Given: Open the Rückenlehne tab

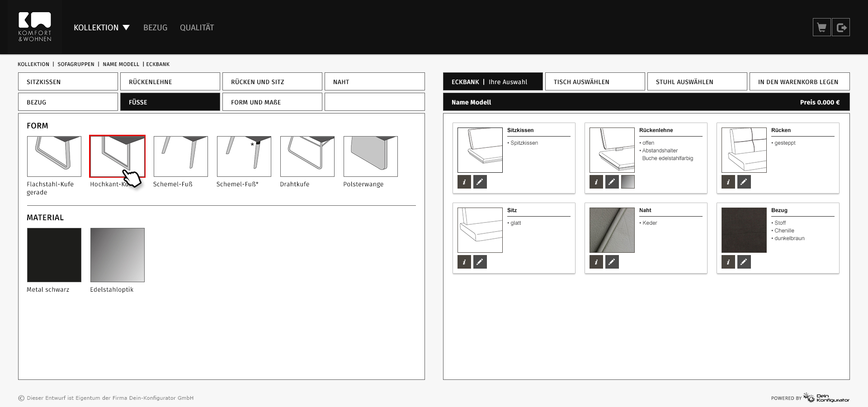Looking at the screenshot, I should click(170, 82).
